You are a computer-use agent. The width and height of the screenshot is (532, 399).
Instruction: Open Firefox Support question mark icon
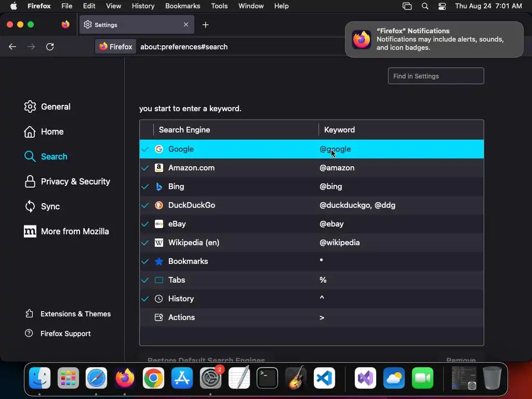tap(29, 334)
